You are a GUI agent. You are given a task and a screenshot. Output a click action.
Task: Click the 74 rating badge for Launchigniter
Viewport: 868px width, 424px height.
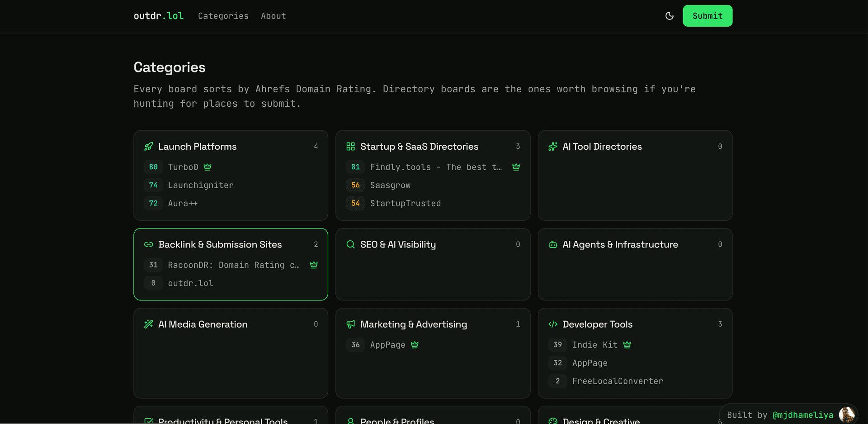coord(153,185)
